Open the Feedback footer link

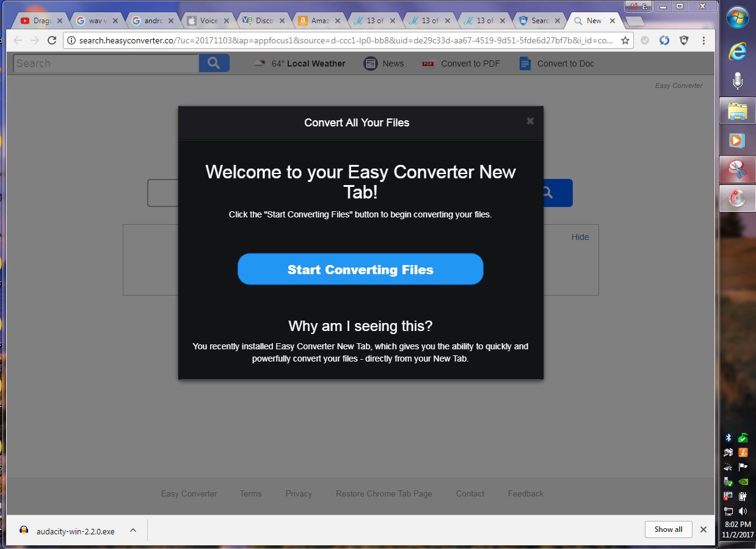point(526,493)
